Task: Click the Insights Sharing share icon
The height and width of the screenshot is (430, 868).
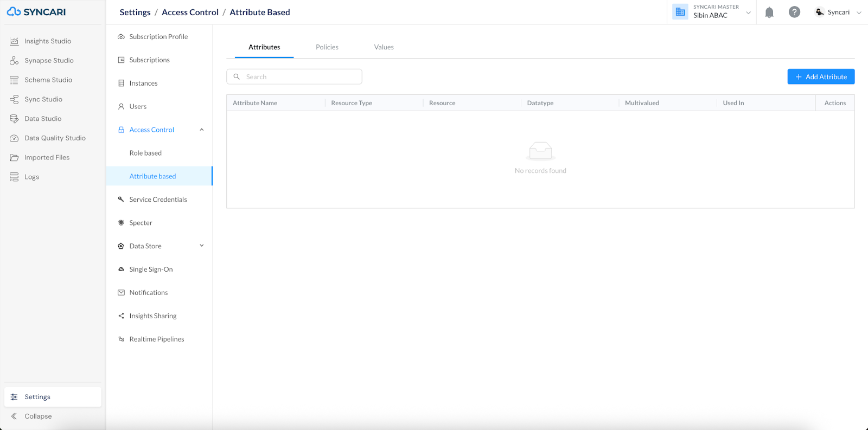Action: [121, 316]
